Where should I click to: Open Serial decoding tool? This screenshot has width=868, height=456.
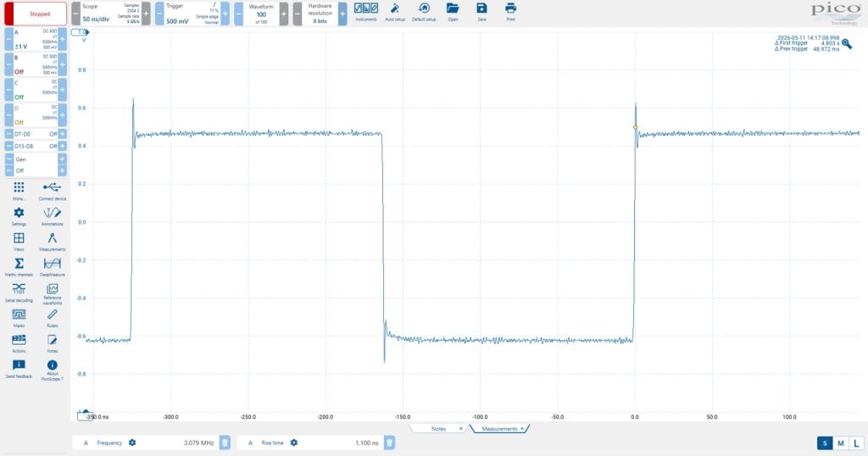coord(19,292)
